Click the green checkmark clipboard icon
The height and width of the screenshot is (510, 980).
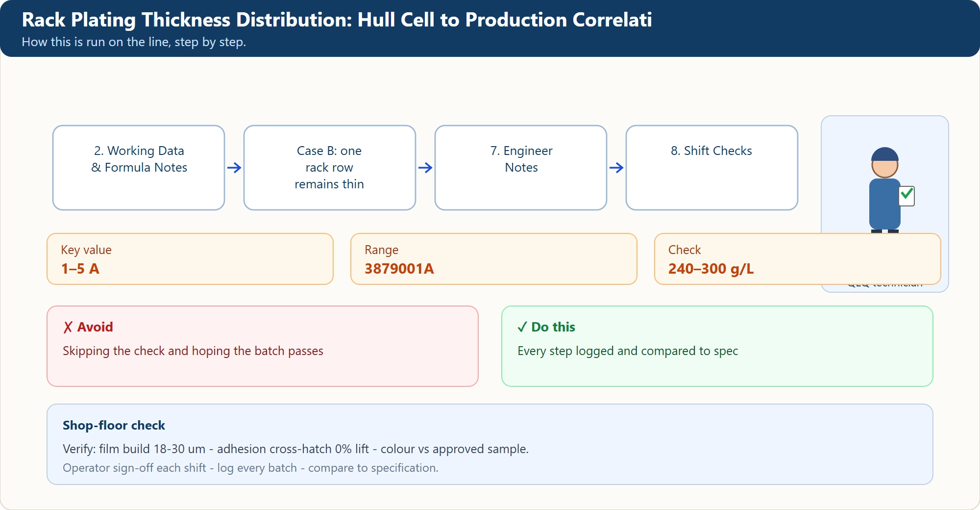pos(907,196)
